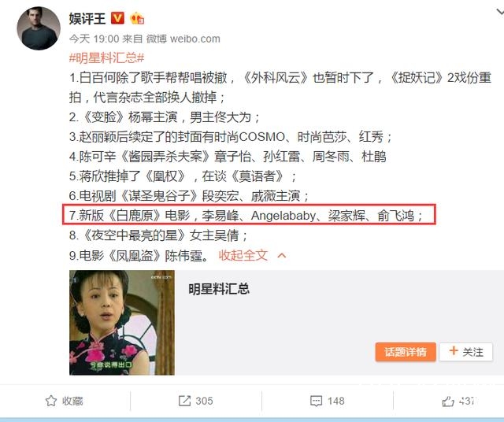
Task: Click the 明星料汇总 topic card title
Action: [x=219, y=289]
